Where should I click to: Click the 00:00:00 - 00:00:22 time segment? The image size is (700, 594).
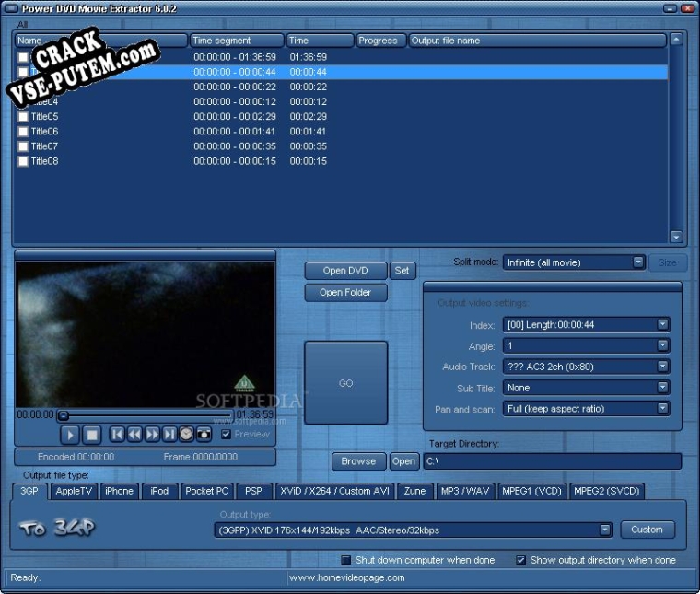235,87
